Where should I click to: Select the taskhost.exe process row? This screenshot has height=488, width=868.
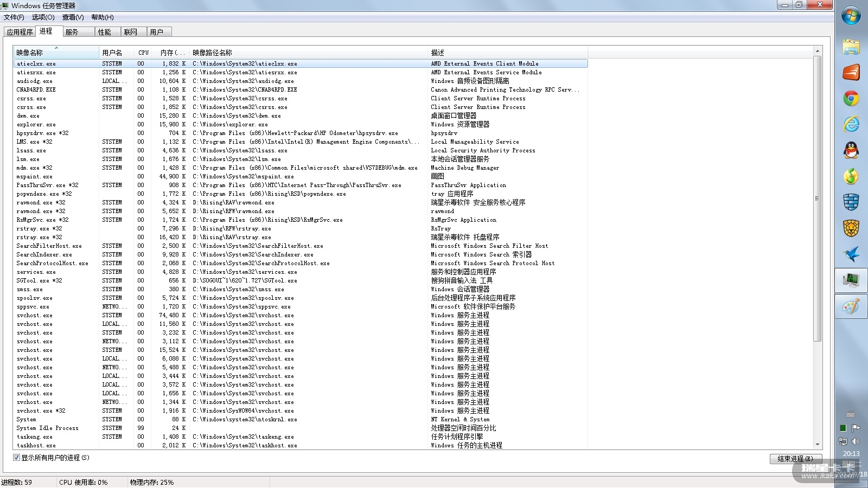[x=301, y=445]
